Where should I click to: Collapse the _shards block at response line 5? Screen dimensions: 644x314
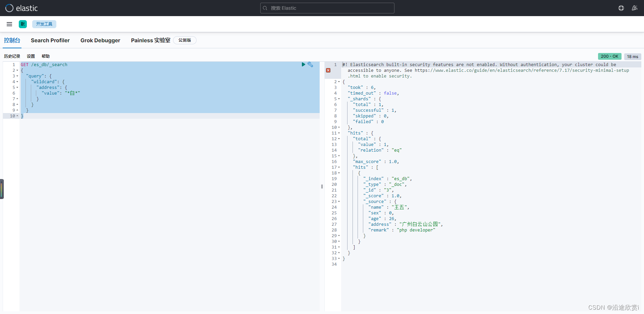339,99
